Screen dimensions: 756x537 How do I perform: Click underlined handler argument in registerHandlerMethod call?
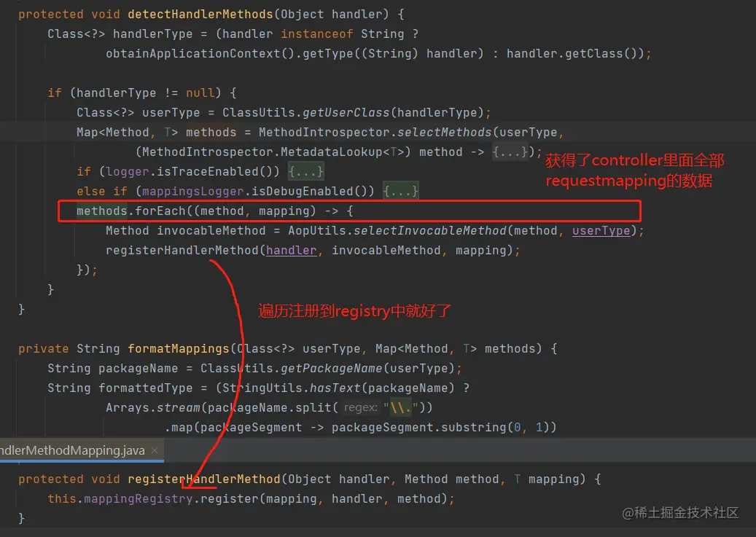(291, 251)
